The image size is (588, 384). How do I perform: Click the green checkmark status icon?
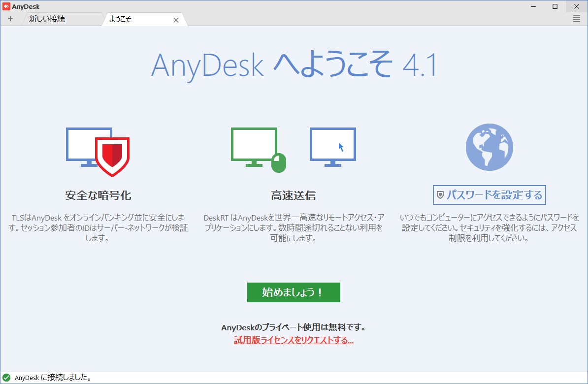pyautogui.click(x=6, y=378)
